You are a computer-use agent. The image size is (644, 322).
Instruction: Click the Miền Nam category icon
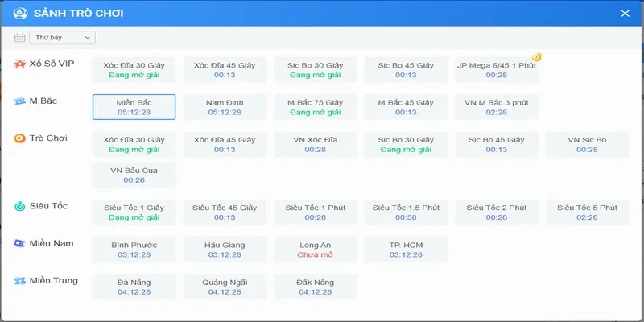click(x=19, y=243)
